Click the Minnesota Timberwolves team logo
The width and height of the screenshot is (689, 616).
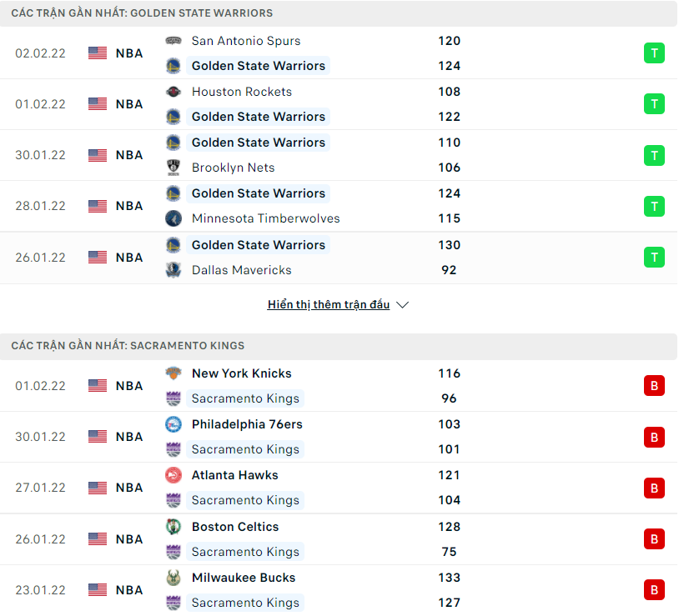pos(173,218)
